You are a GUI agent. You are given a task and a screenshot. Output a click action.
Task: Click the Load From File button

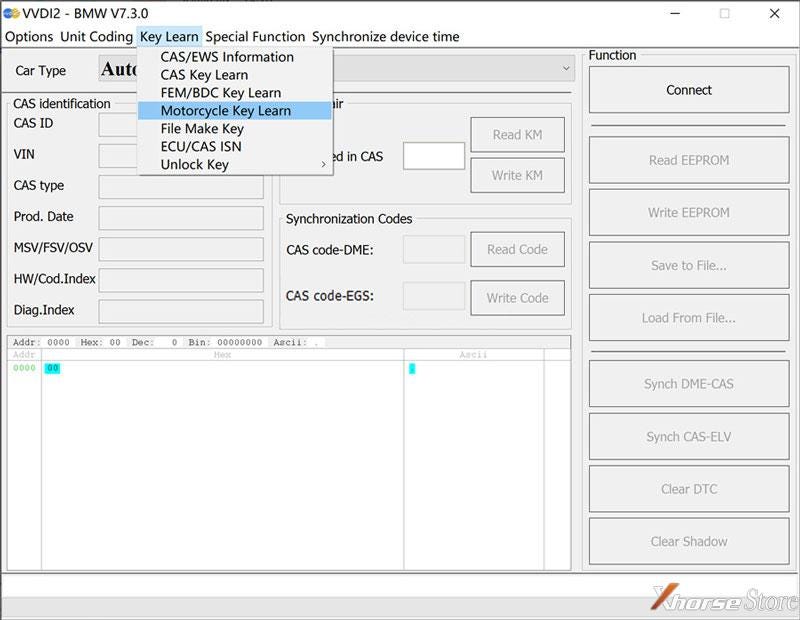[x=689, y=318]
